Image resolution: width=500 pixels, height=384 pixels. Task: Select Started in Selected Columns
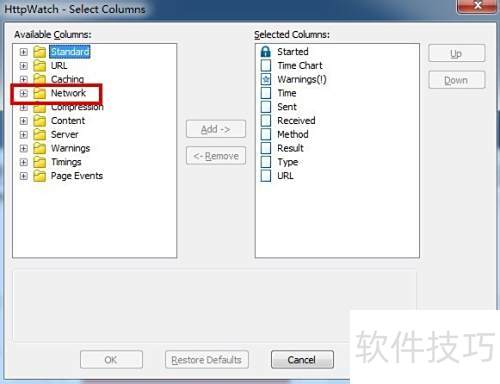coord(293,52)
